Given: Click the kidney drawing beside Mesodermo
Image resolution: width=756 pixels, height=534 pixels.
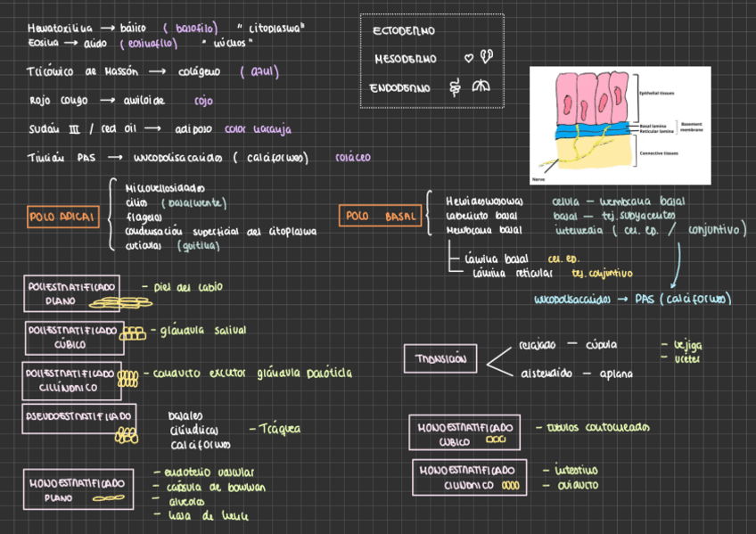Looking at the screenshot, I should pyautogui.click(x=486, y=57).
